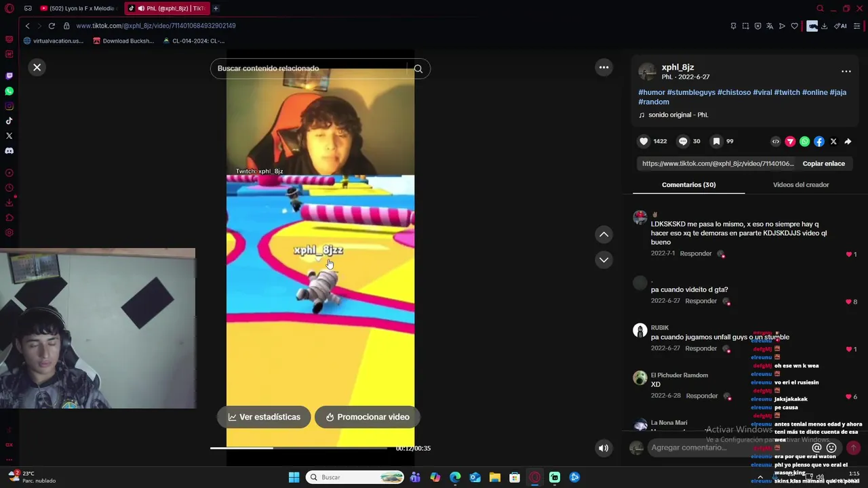Click 'Copiar enlace' button
This screenshot has width=868, height=488.
[823, 163]
